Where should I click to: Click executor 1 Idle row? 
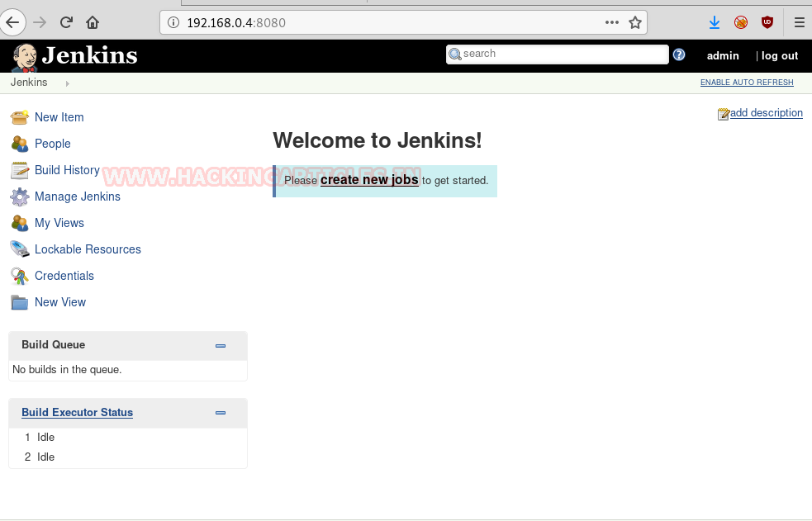coord(127,437)
